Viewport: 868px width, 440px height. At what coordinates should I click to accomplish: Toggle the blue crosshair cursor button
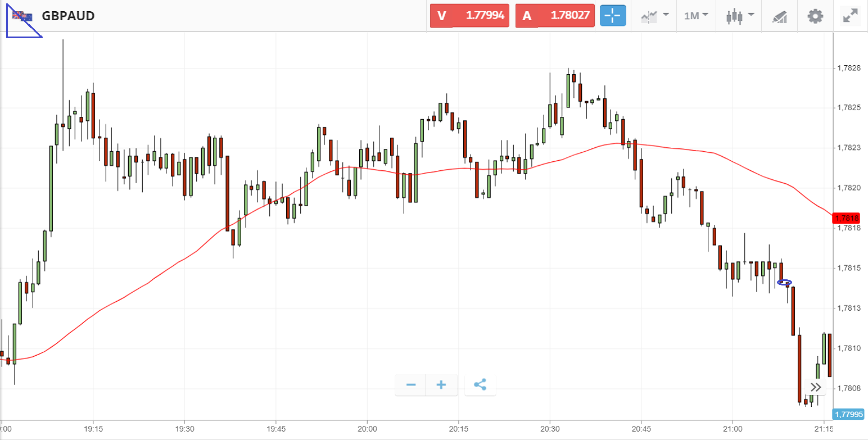point(613,16)
